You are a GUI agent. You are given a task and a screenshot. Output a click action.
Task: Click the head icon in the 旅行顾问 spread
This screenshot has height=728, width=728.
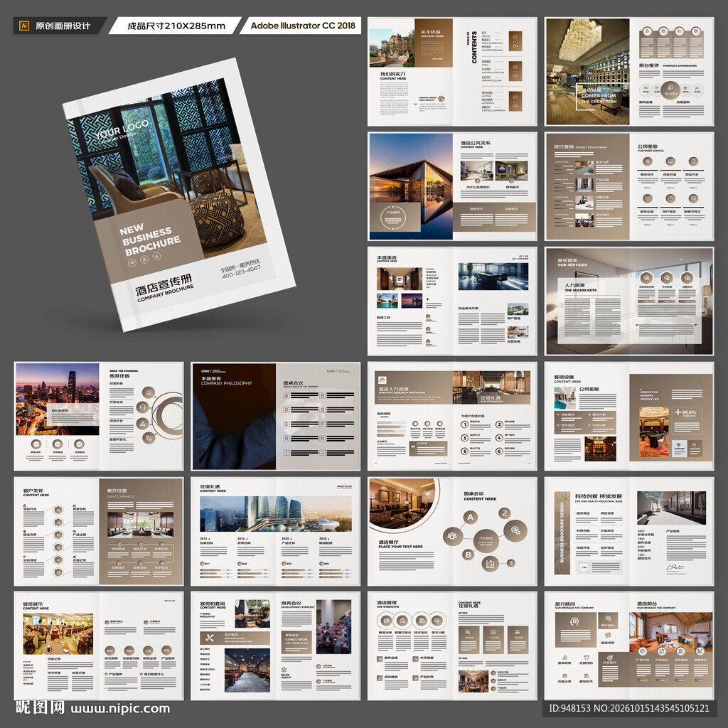574,621
